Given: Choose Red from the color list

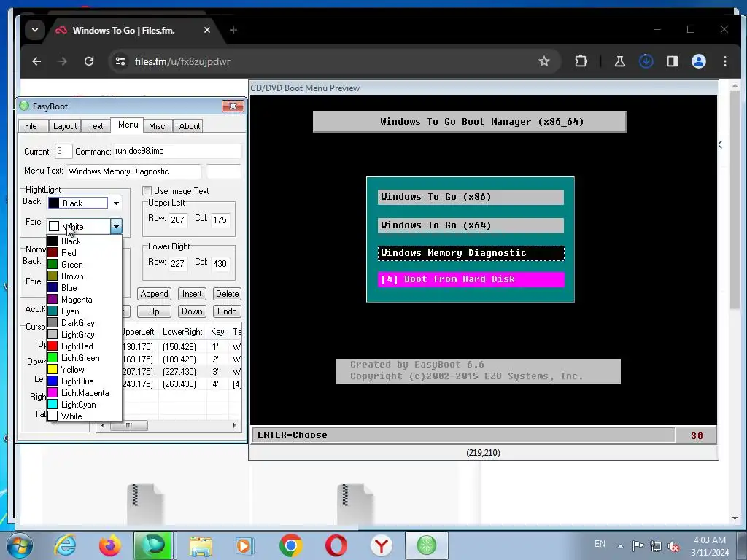Looking at the screenshot, I should coord(84,253).
